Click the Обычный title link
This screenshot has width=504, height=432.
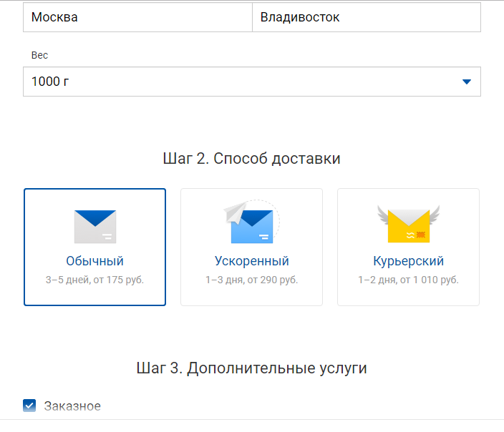click(94, 261)
